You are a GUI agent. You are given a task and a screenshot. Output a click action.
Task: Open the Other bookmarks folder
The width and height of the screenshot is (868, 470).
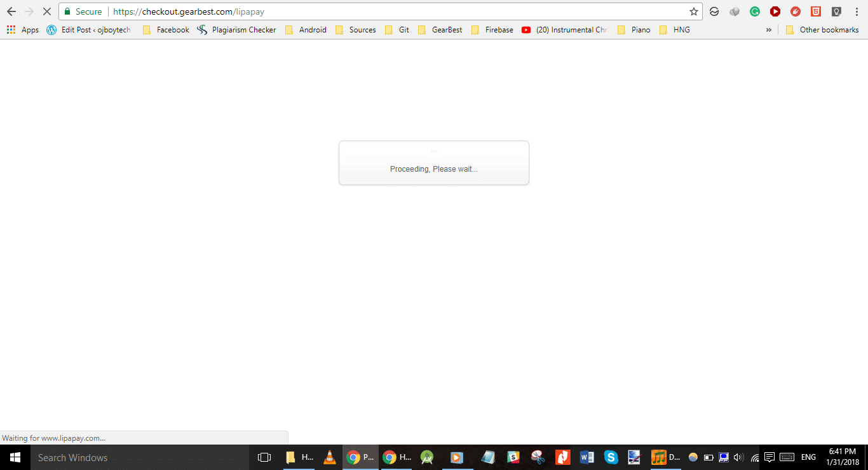[x=822, y=30]
